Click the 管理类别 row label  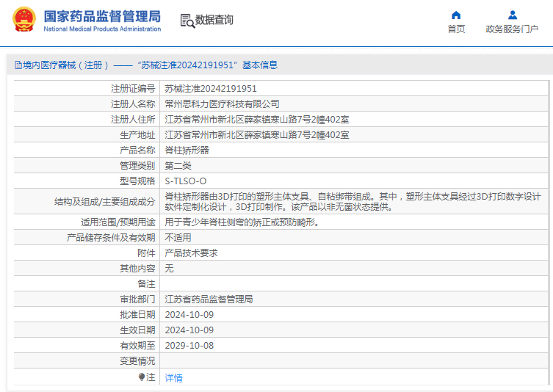[137, 166]
